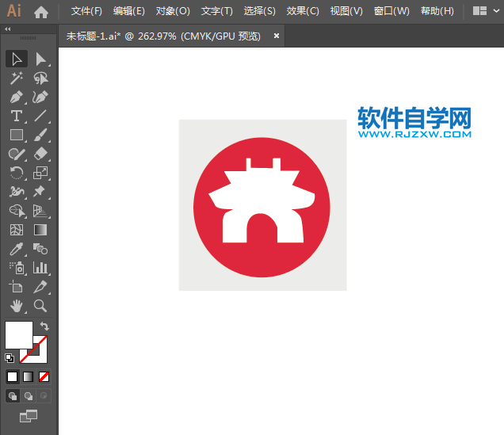
Task: Enable Draw Inside mode
Action: [44, 396]
